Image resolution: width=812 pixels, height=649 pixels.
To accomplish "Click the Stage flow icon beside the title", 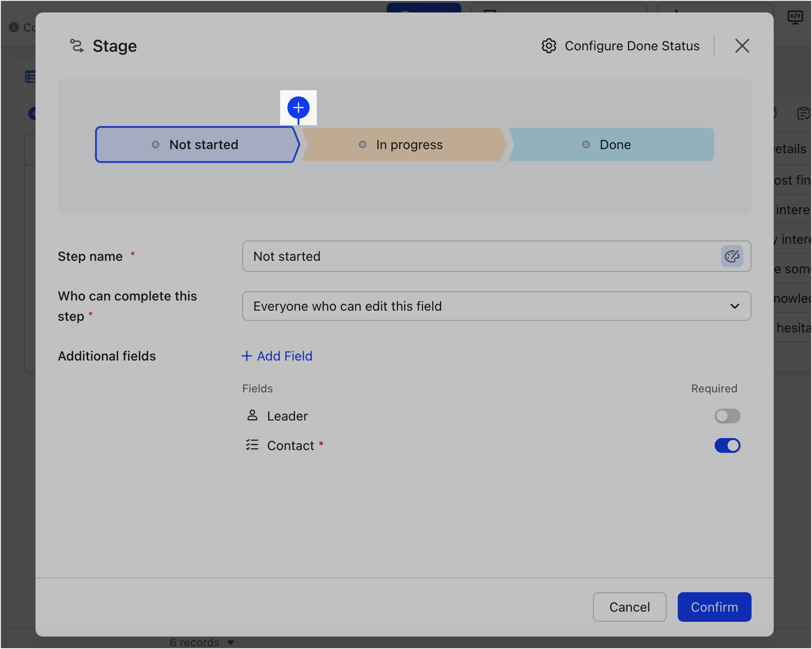I will point(77,46).
